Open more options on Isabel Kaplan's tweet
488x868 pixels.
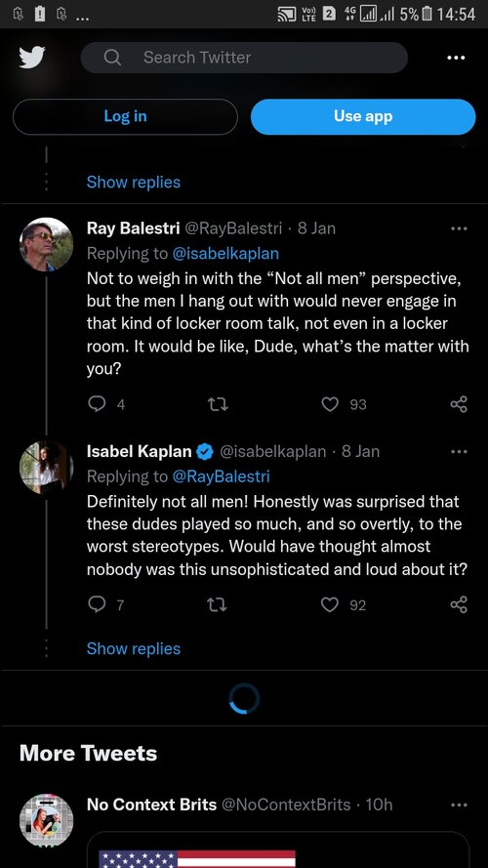click(459, 451)
